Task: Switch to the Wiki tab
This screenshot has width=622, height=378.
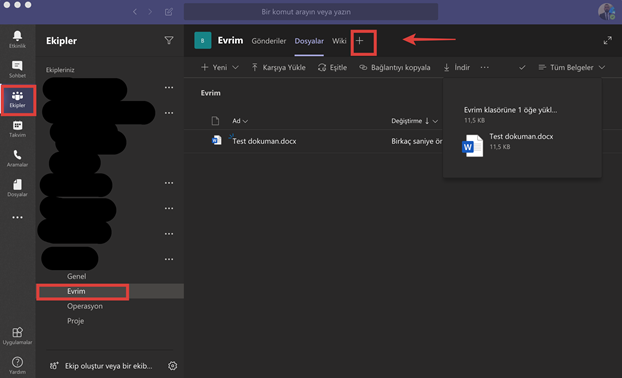Action: [x=339, y=41]
